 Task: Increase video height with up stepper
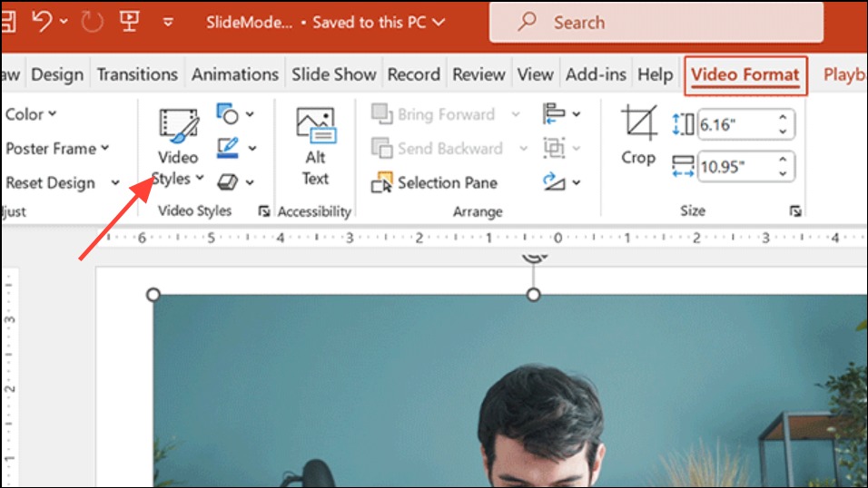tap(783, 118)
